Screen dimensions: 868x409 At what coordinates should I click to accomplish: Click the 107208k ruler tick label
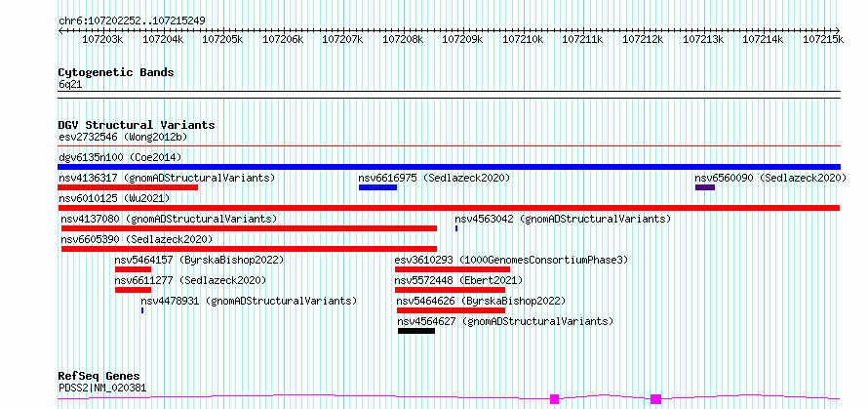[403, 39]
